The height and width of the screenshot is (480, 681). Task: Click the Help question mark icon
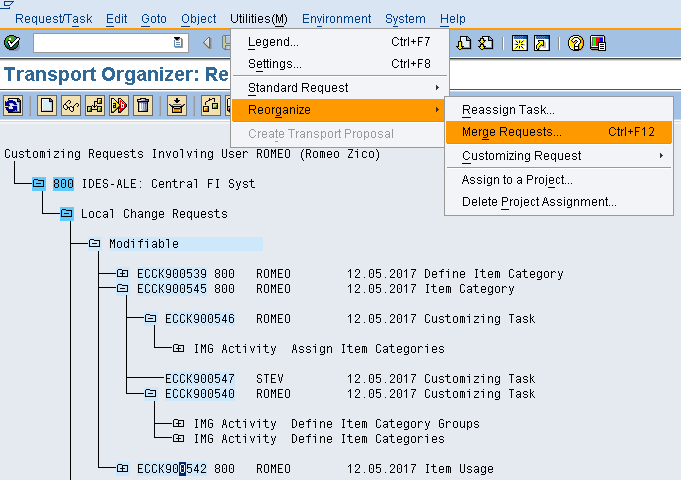point(575,43)
